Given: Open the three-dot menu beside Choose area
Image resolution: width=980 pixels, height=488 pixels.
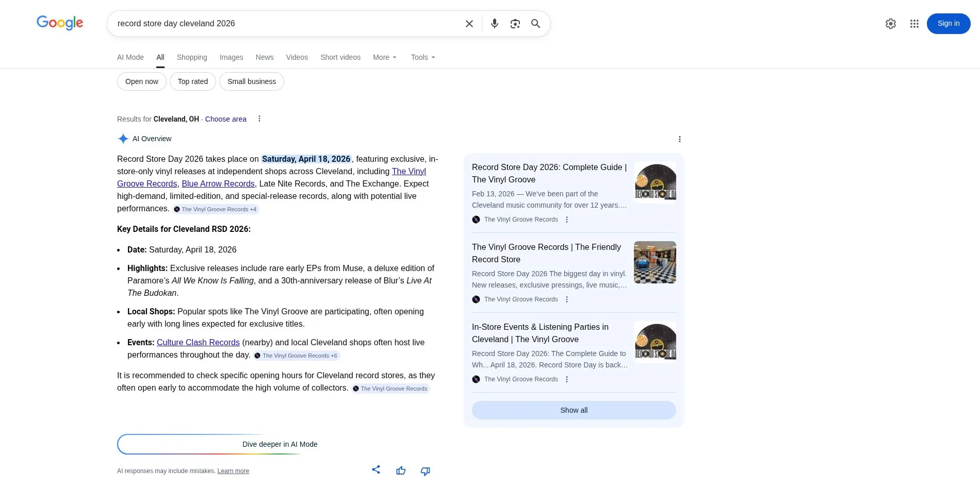Looking at the screenshot, I should click(x=259, y=119).
